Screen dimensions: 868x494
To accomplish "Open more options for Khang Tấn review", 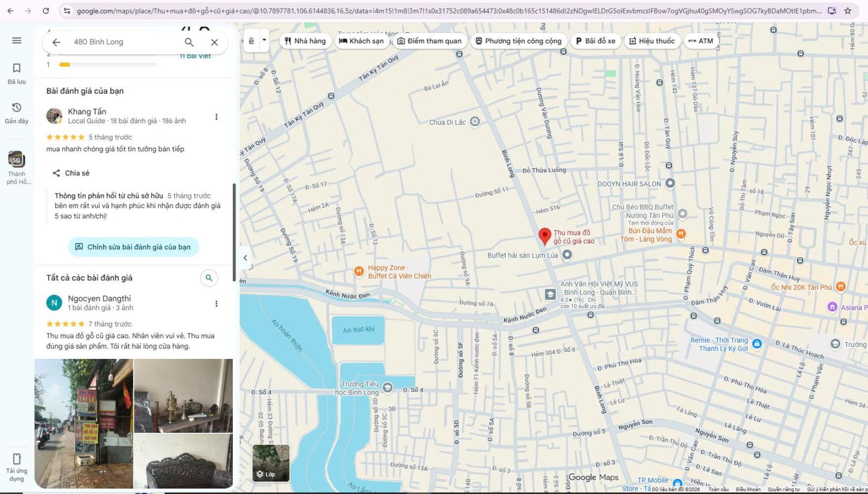I will click(216, 117).
